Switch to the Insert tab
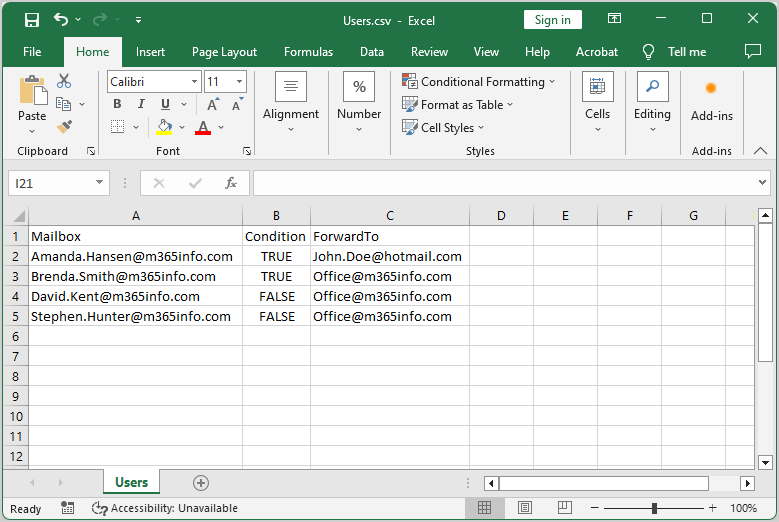This screenshot has width=779, height=522. click(x=150, y=52)
